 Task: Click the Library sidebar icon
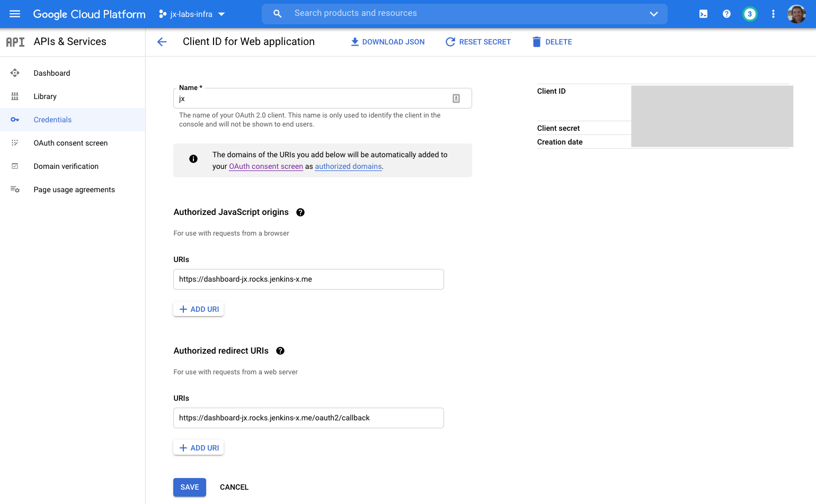click(x=15, y=96)
